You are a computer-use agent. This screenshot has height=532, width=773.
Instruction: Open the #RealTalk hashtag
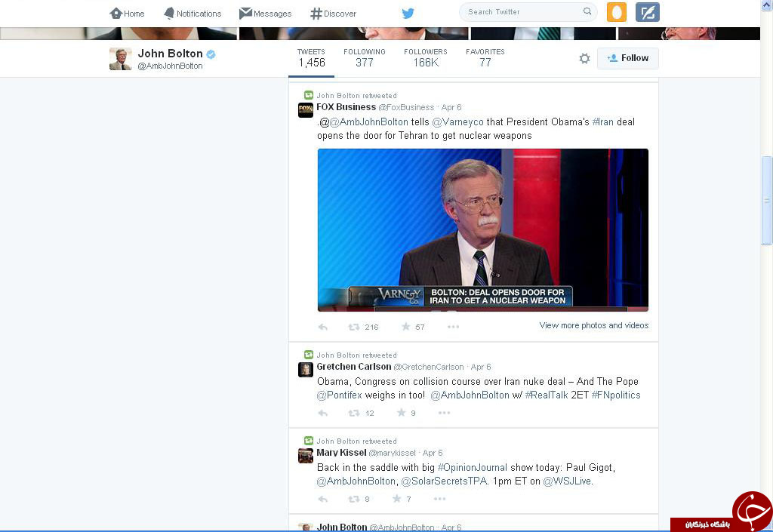tap(547, 395)
